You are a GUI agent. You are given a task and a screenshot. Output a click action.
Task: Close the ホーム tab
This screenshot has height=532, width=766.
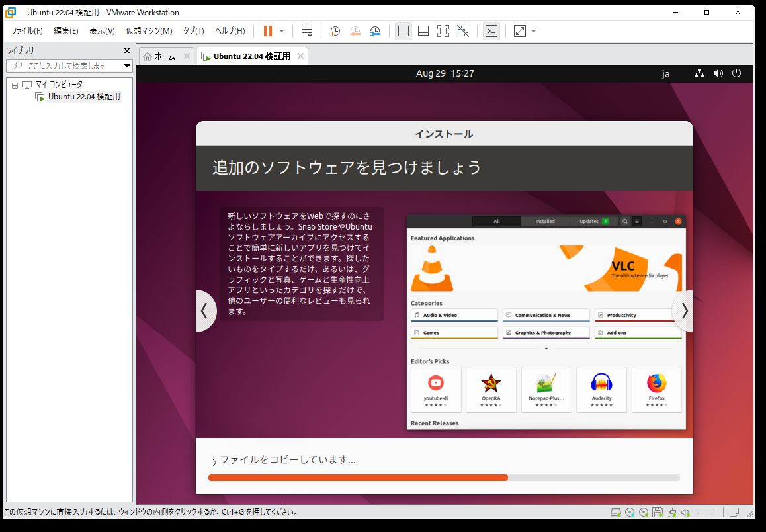[187, 56]
